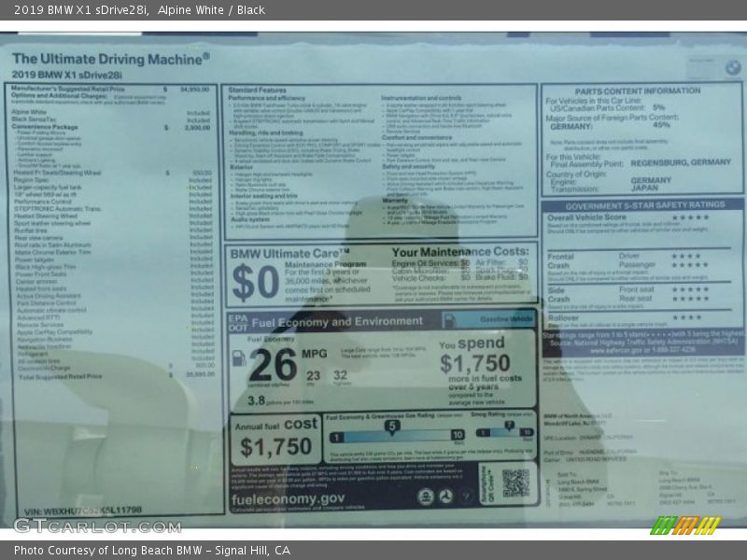Click 'GOVERNMENT 5-STAR SAFETY RATINGS' header
Viewport: 747px width, 560px height.
(x=645, y=205)
